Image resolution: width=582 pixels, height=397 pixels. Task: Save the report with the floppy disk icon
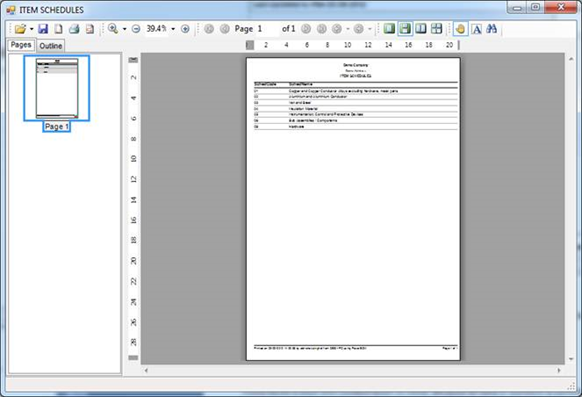(x=43, y=29)
